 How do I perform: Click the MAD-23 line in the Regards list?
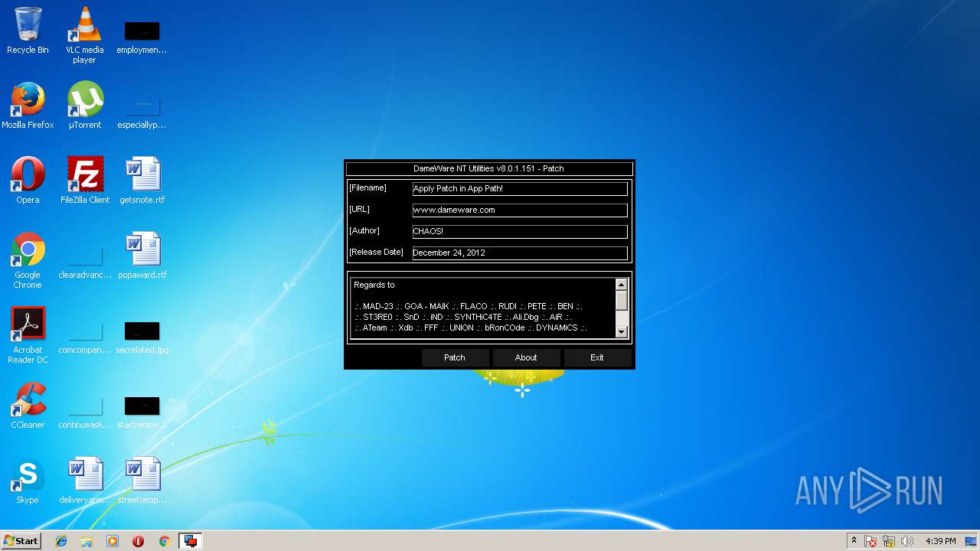[x=468, y=306]
